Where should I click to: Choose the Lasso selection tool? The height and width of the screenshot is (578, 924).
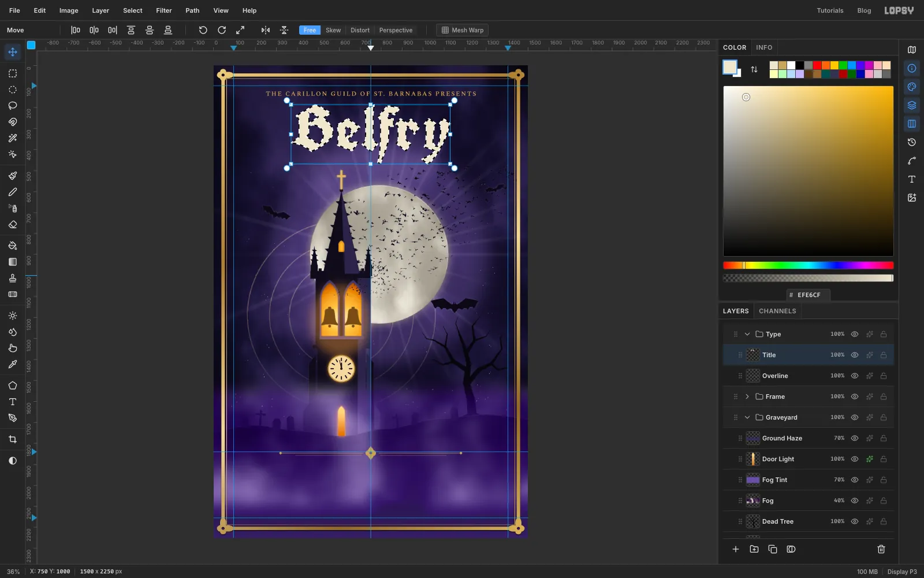tap(13, 106)
